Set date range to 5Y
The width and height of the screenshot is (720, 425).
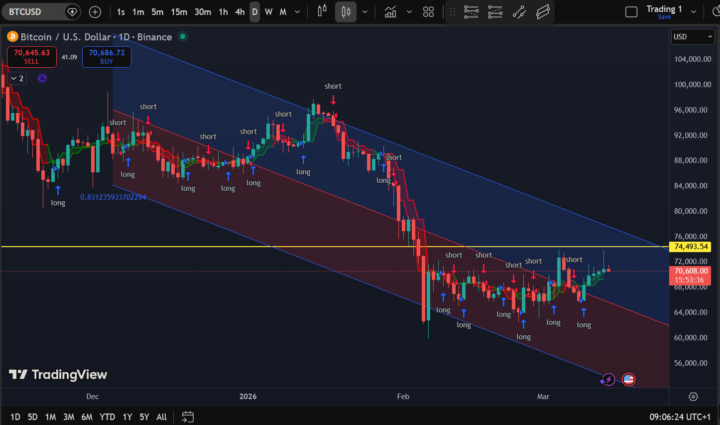tap(144, 417)
